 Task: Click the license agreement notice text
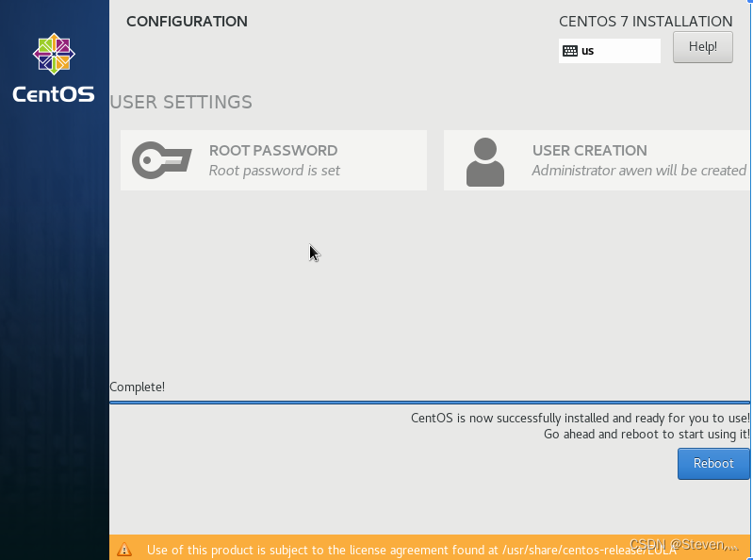[x=396, y=550]
